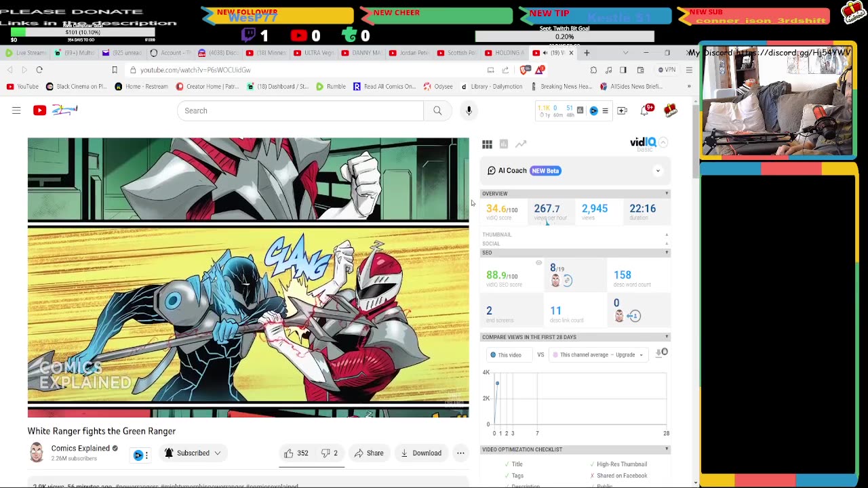Viewport: 868px width, 488px height.
Task: Open the Create video icon in header
Action: [x=622, y=110]
